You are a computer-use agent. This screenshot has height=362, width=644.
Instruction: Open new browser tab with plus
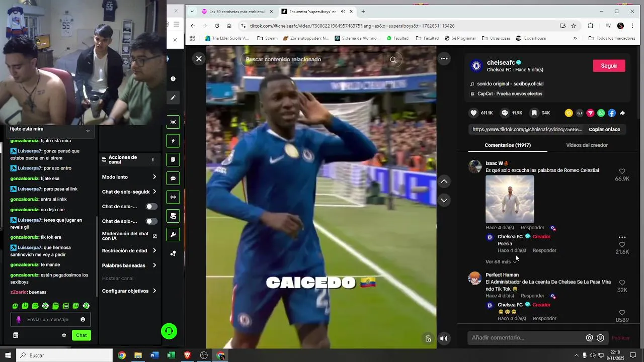pyautogui.click(x=363, y=12)
